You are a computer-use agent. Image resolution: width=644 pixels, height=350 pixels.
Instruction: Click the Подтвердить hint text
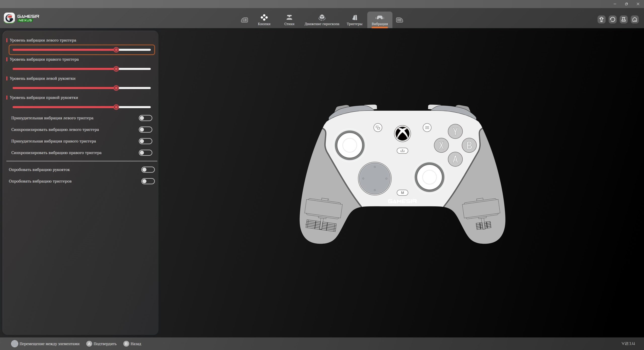coord(105,344)
